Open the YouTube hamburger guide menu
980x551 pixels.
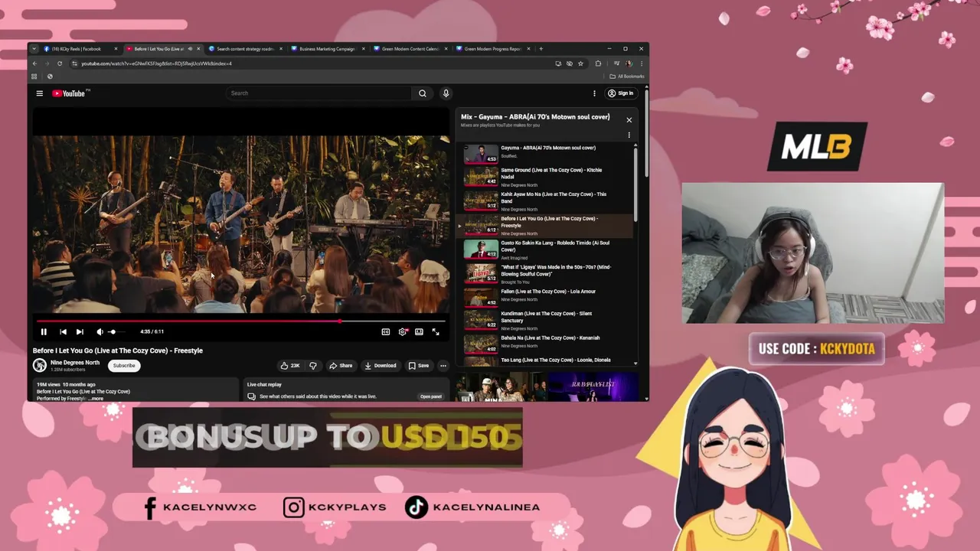[x=40, y=93]
